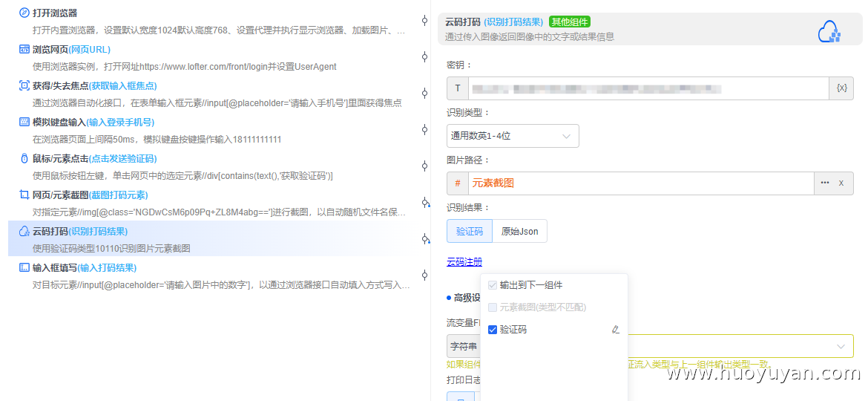This screenshot has width=868, height=401.
Task: Open the 云码注册 link
Action: (464, 262)
